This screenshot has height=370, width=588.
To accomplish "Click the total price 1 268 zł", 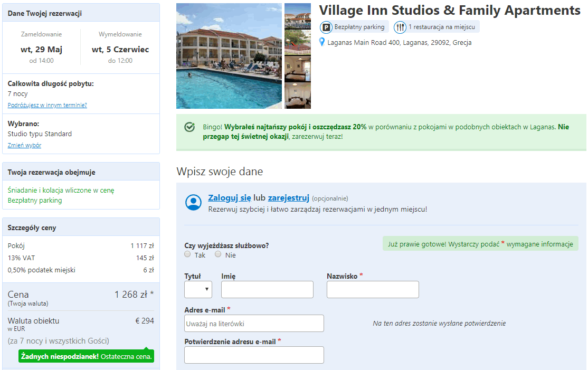I will (x=134, y=295).
